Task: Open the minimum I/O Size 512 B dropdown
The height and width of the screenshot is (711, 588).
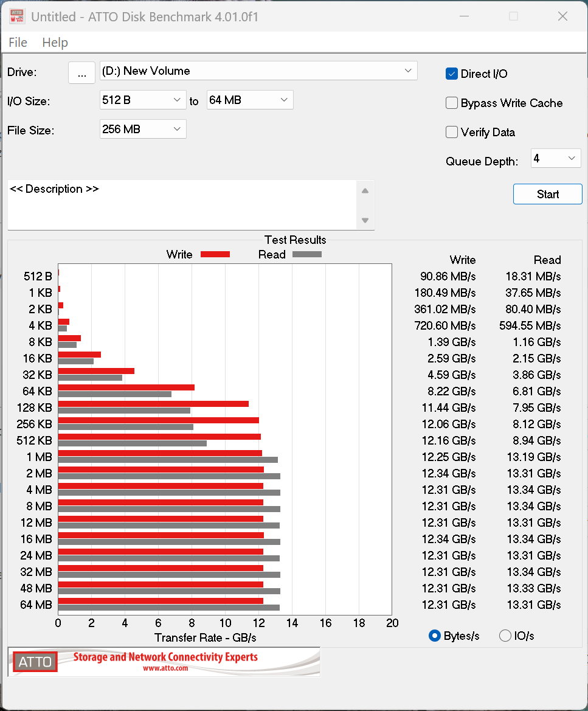Action: click(143, 100)
